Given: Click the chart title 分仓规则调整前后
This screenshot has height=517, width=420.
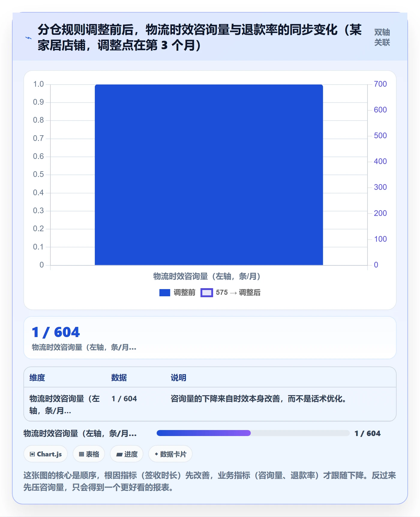Looking at the screenshot, I should [199, 37].
